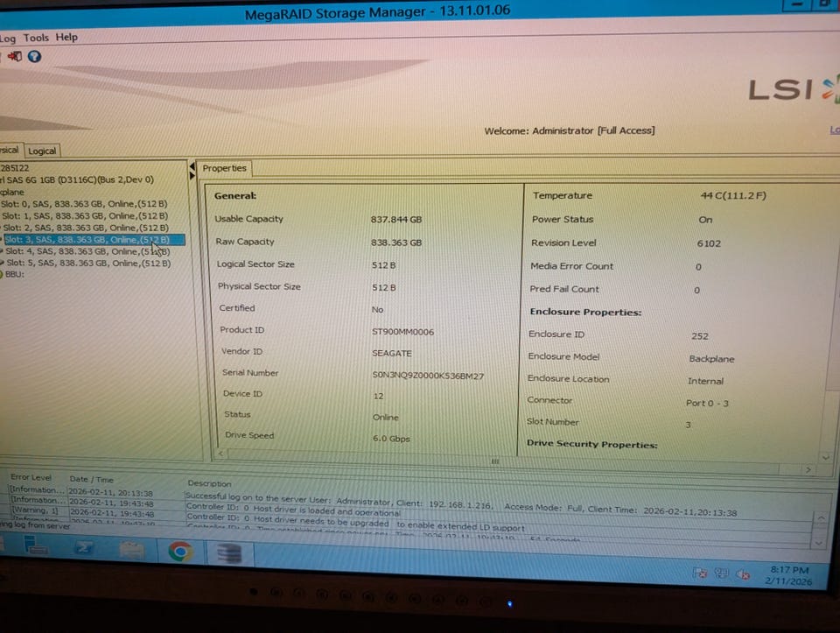Select Slot: 1 drive in tree
Viewport: 840px width, 633px height.
tap(85, 215)
